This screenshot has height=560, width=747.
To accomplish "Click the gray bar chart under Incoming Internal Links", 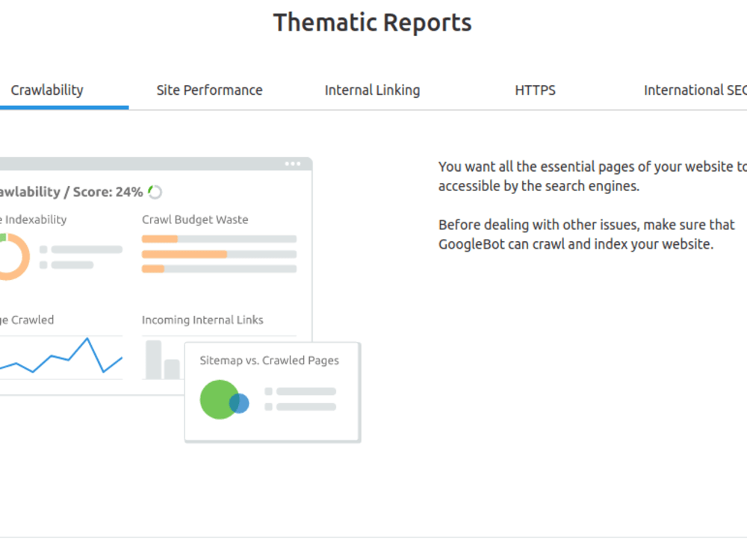I will [x=163, y=360].
